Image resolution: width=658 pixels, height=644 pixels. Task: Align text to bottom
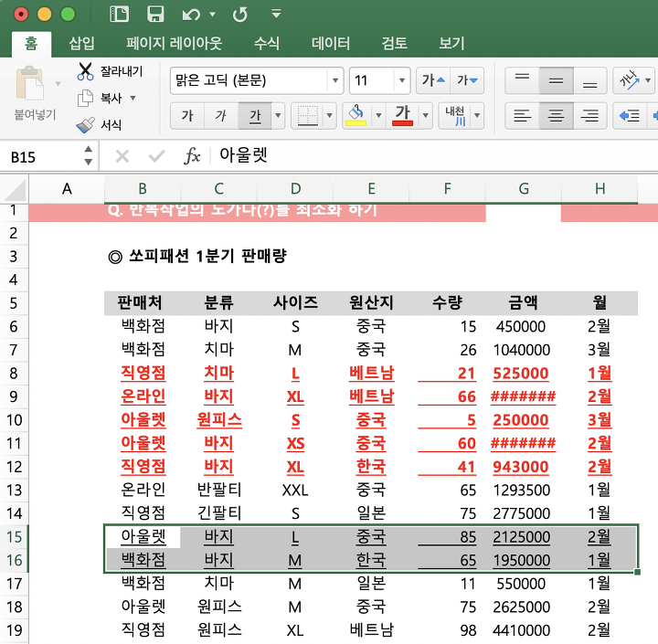589,80
